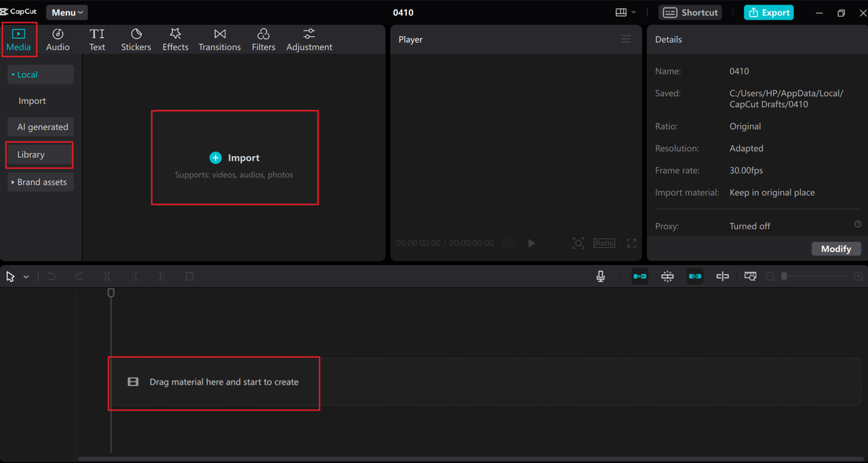This screenshot has width=868, height=463.
Task: Click the 'Drag material here' track area
Action: (x=486, y=382)
